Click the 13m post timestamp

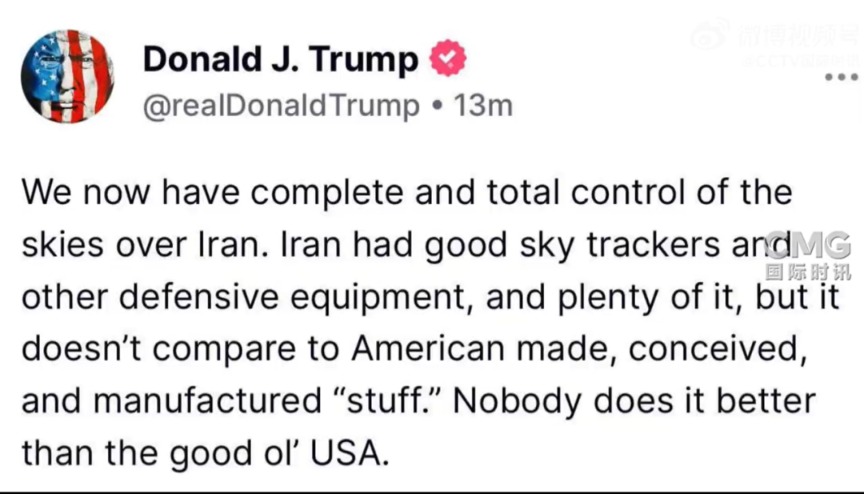(483, 106)
